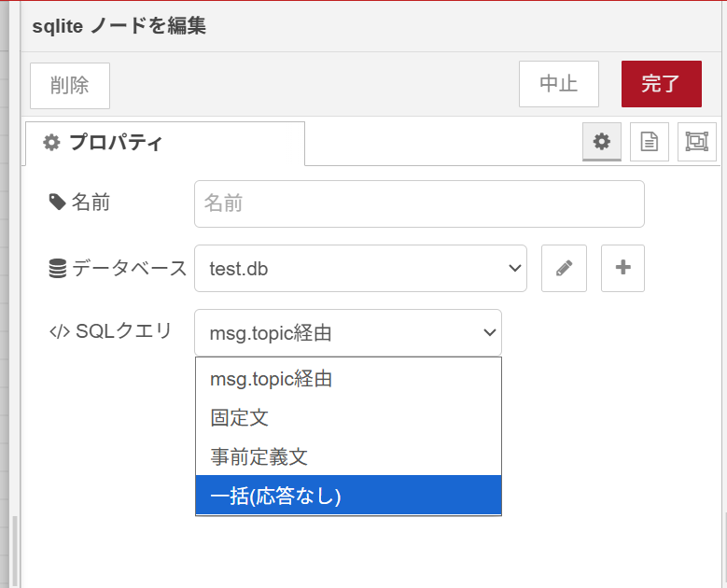Focus the 名前 name input field
This screenshot has height=588, width=727.
click(x=419, y=203)
